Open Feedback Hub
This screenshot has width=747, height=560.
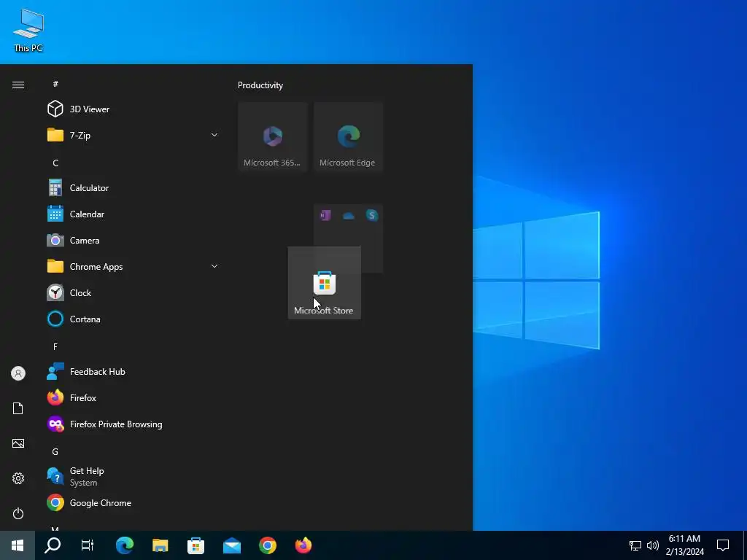(133, 372)
